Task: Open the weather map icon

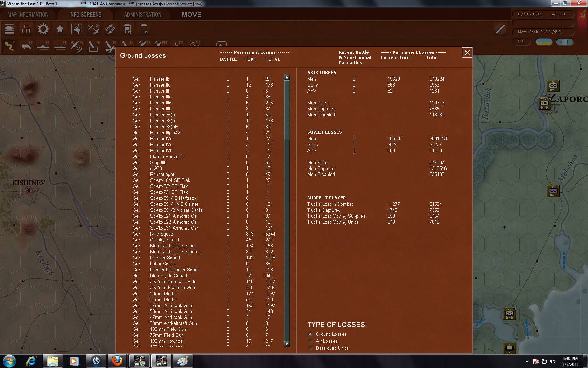Action: (76, 29)
